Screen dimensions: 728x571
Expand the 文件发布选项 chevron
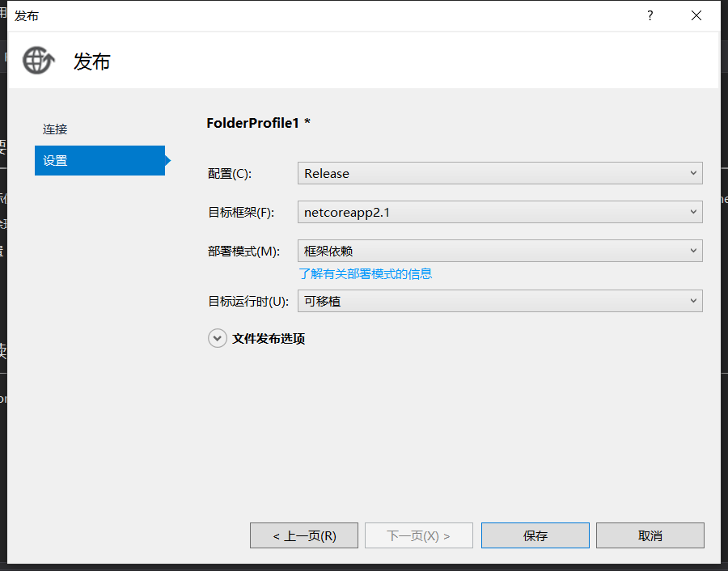tap(218, 339)
